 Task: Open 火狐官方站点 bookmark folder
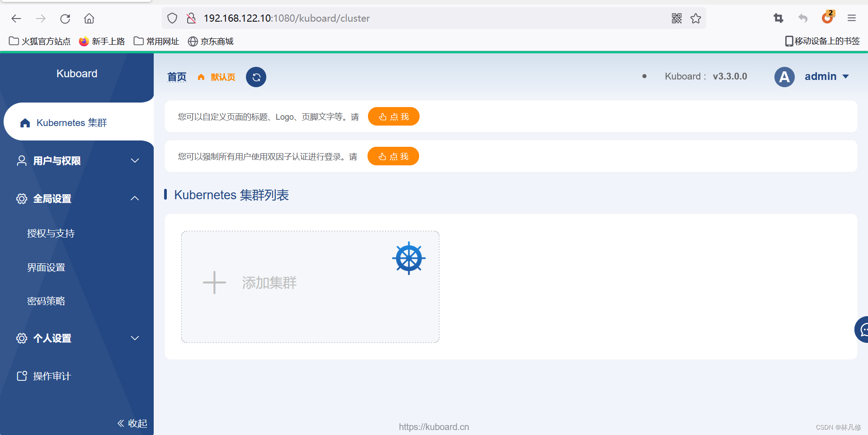tap(40, 41)
